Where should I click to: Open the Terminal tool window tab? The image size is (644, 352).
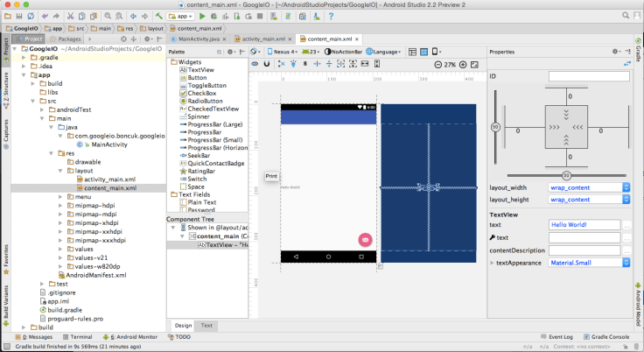pyautogui.click(x=78, y=337)
